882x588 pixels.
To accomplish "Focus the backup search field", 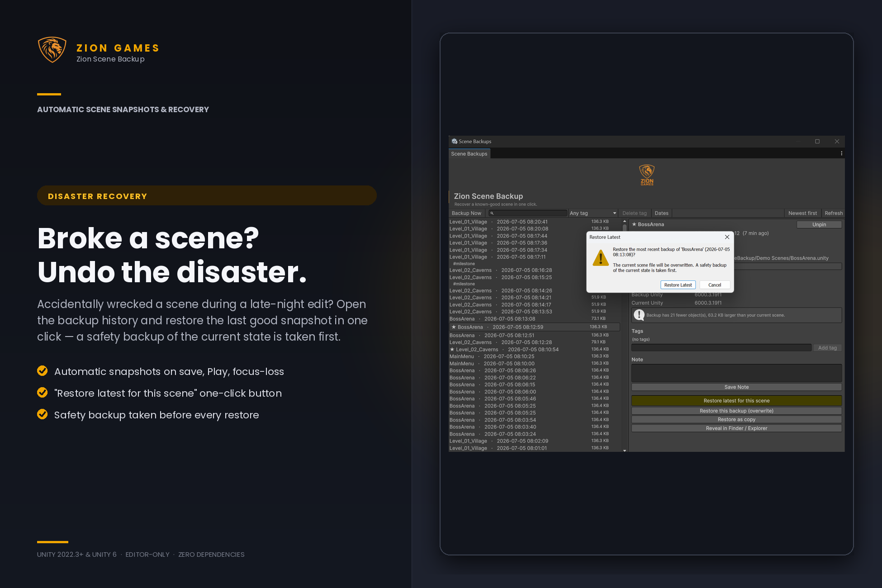I will 528,213.
